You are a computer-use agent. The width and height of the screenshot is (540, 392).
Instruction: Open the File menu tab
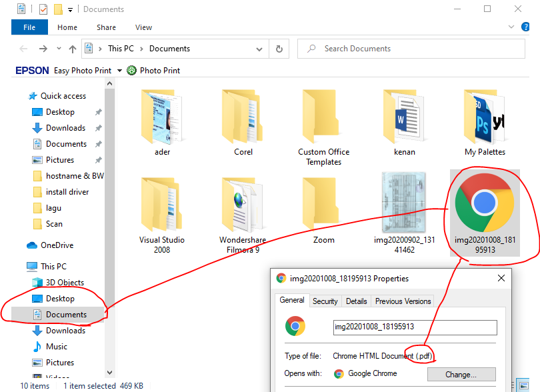click(x=29, y=27)
